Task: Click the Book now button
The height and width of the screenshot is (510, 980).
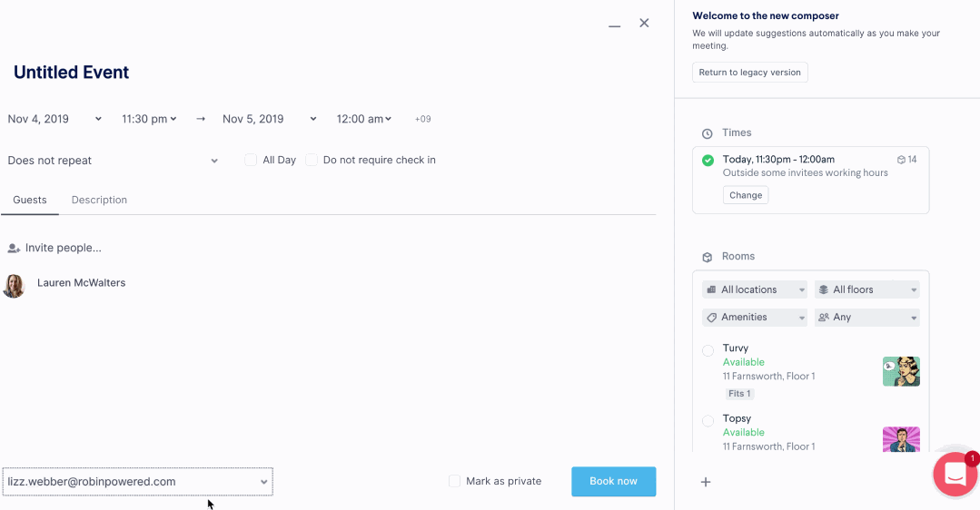Action: coord(614,481)
